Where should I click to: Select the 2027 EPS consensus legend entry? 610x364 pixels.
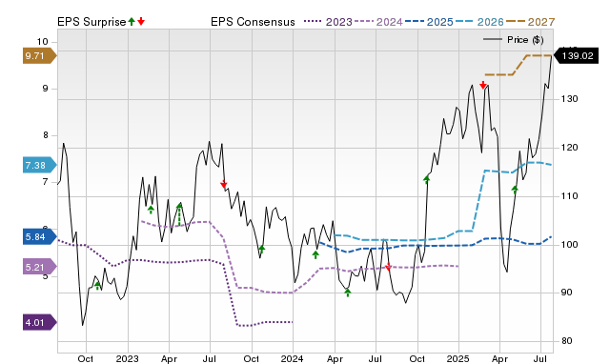coord(530,22)
